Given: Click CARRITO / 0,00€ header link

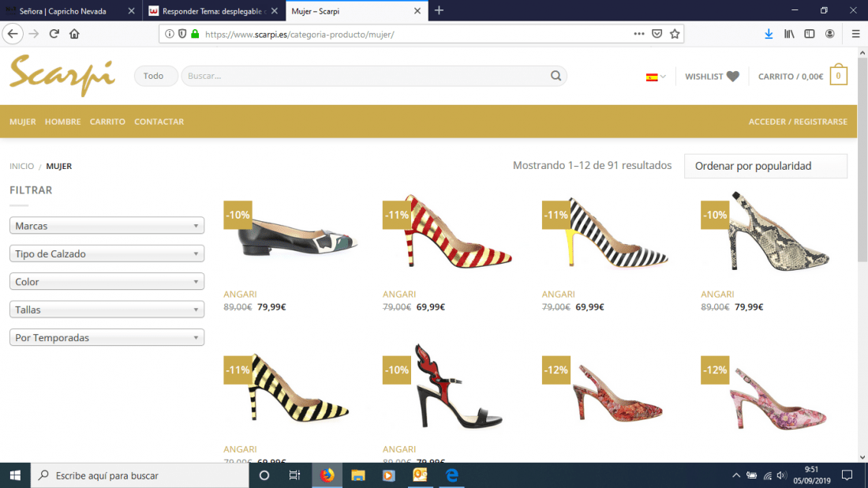Looking at the screenshot, I should [x=791, y=77].
